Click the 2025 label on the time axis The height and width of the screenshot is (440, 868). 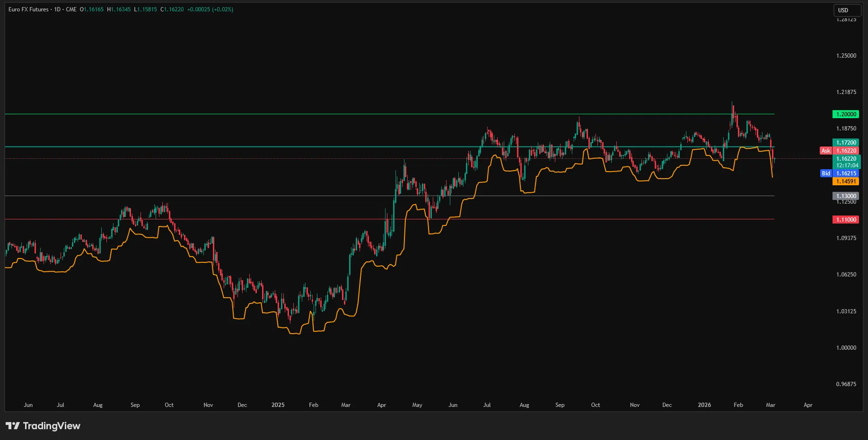[x=278, y=405]
